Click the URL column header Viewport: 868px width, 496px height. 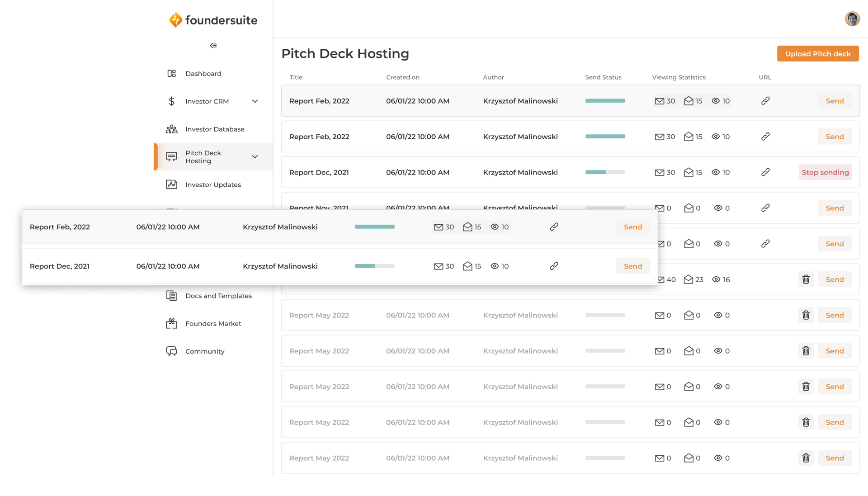click(765, 77)
